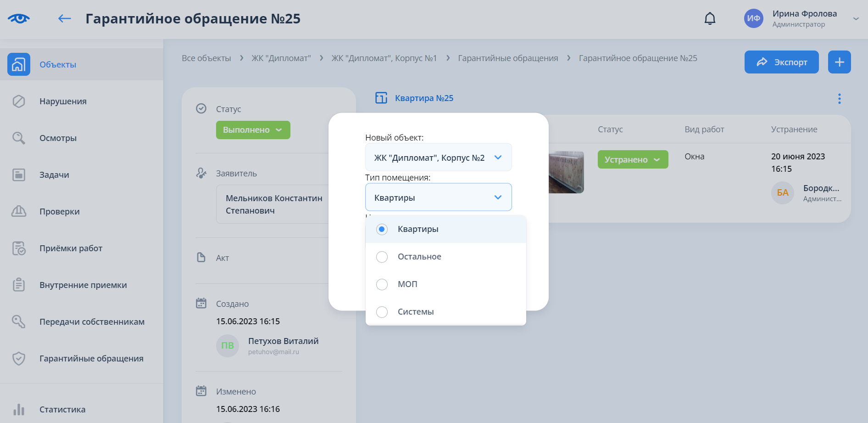This screenshot has width=868, height=423.
Task: Open the three-dot options menu
Action: pyautogui.click(x=839, y=99)
